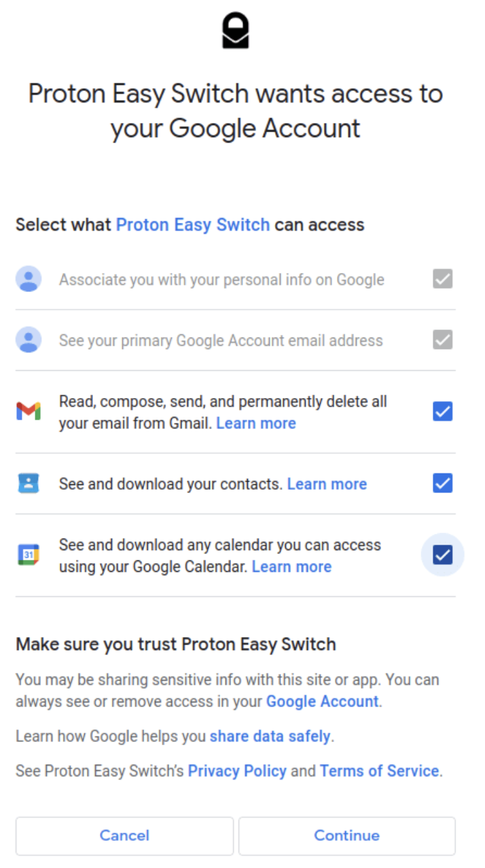Uncheck the Gmail access checkbox

(x=443, y=411)
